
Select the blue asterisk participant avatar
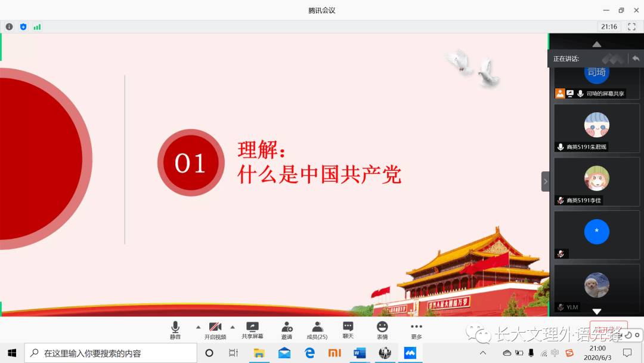(x=597, y=232)
